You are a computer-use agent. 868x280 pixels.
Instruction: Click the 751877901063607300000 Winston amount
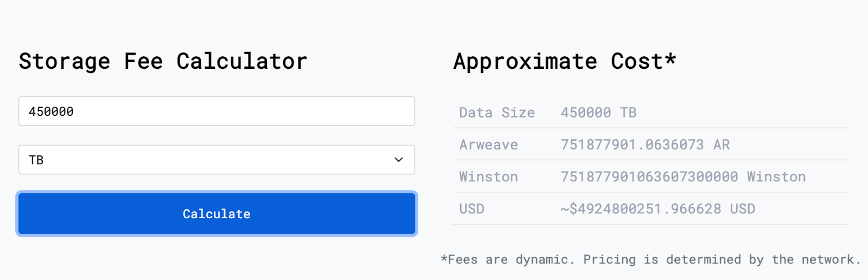pos(649,177)
